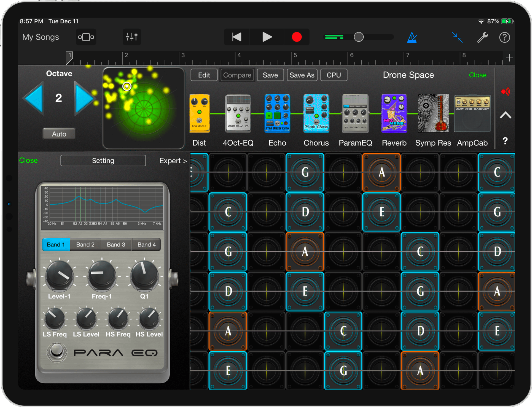Click the Level-1 knob
This screenshot has height=407, width=532.
pyautogui.click(x=59, y=275)
